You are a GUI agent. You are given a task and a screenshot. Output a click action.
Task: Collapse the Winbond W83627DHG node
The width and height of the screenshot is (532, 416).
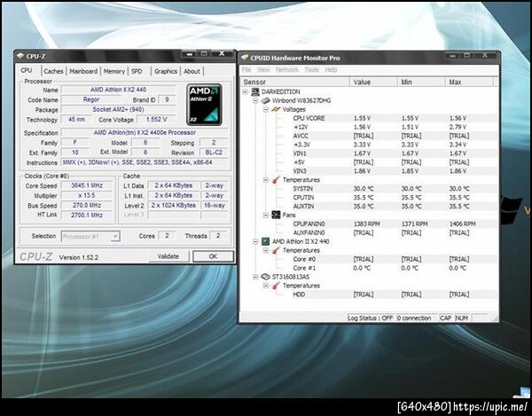click(255, 101)
